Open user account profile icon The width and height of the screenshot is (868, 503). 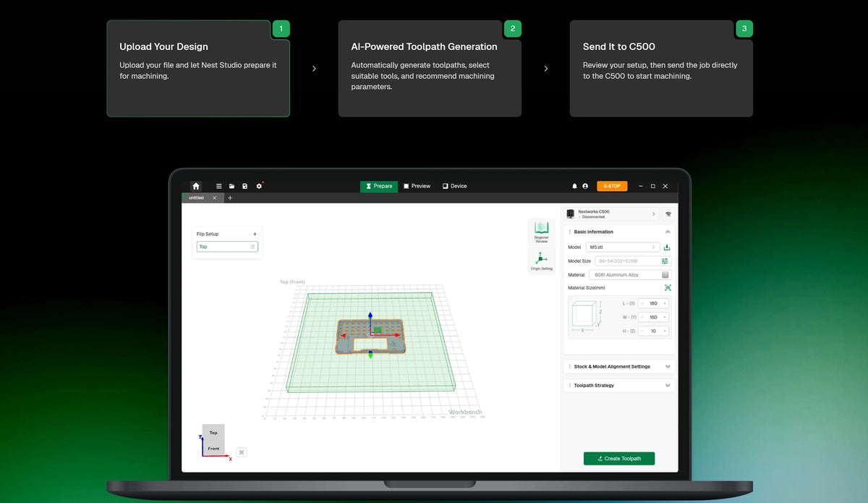coord(585,186)
